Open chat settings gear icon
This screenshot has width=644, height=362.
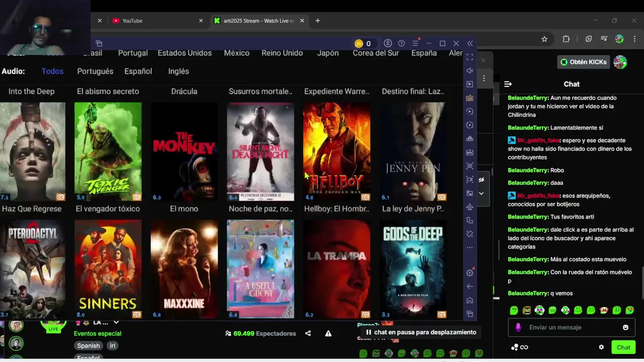(x=601, y=347)
